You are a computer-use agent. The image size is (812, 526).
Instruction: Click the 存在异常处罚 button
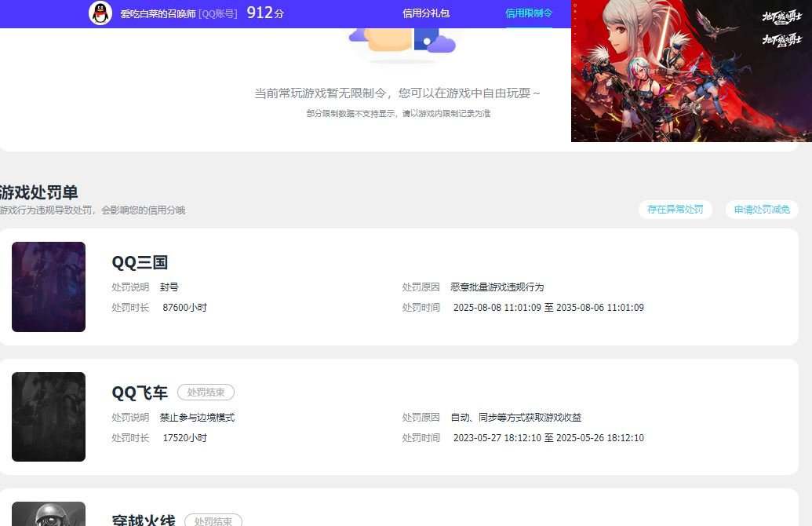(675, 210)
